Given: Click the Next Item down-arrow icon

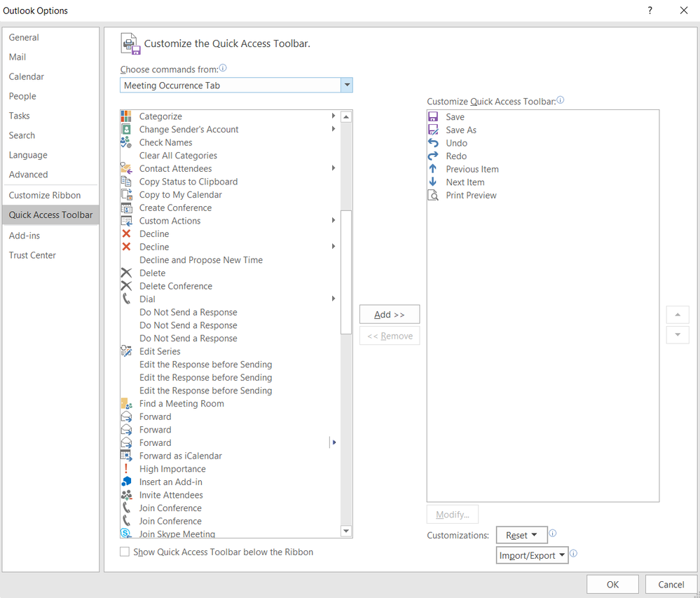Looking at the screenshot, I should 432,182.
